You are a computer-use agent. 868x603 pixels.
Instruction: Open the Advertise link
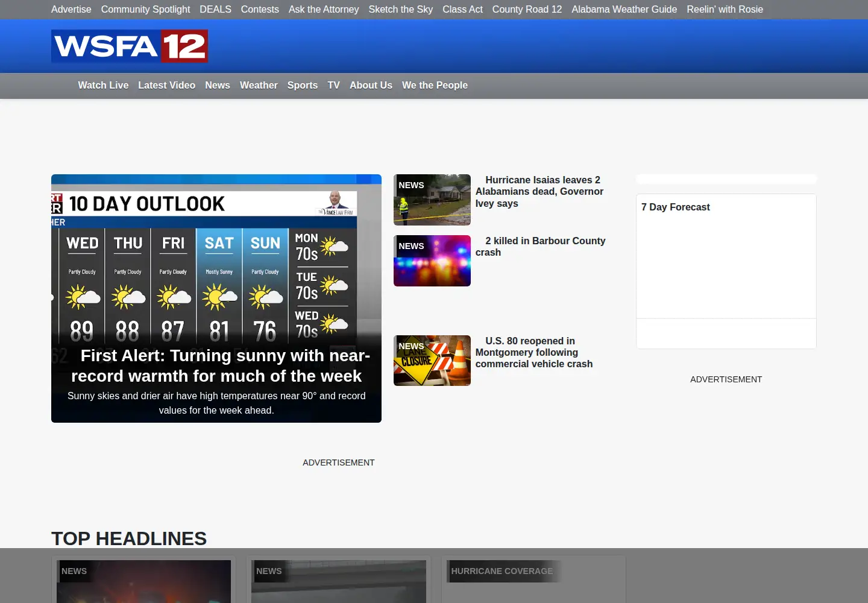tap(71, 10)
